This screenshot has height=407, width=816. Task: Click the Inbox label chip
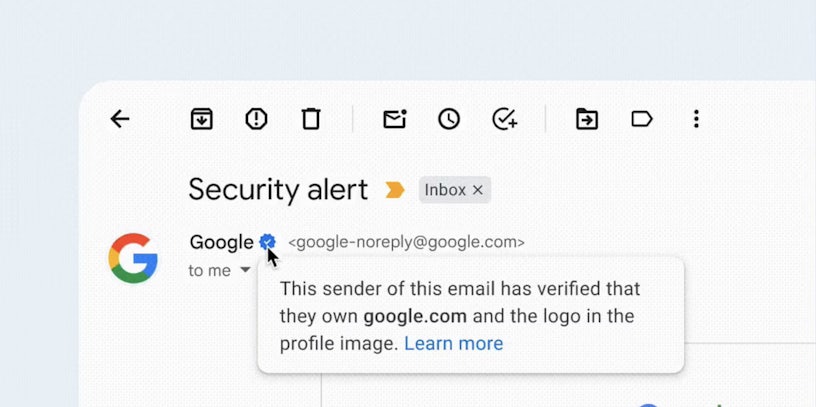point(445,190)
